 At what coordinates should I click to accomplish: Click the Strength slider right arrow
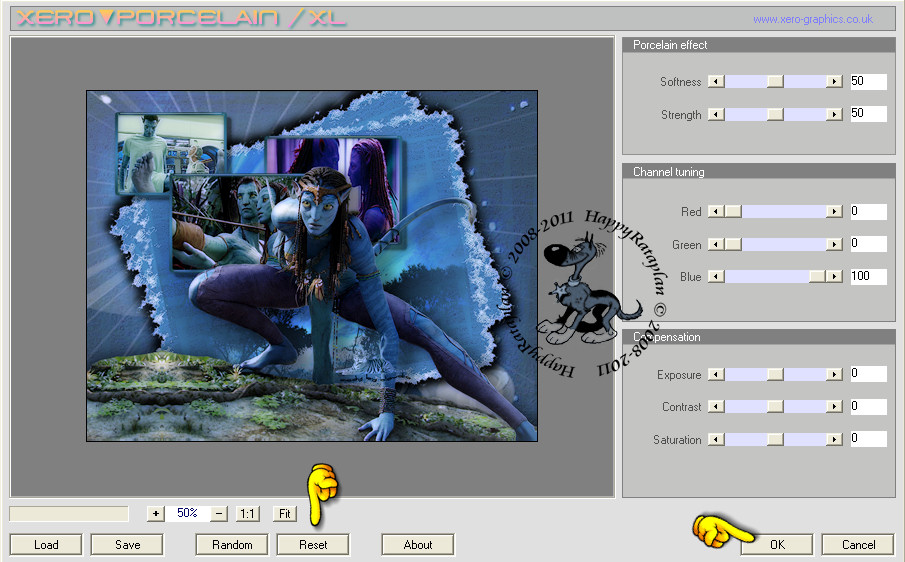(x=834, y=114)
